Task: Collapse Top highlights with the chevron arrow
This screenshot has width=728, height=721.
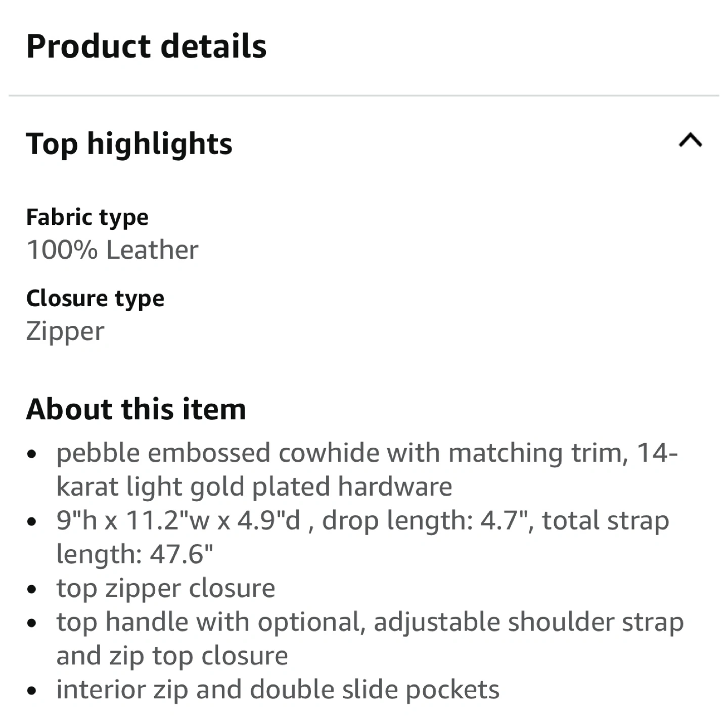Action: 691,140
